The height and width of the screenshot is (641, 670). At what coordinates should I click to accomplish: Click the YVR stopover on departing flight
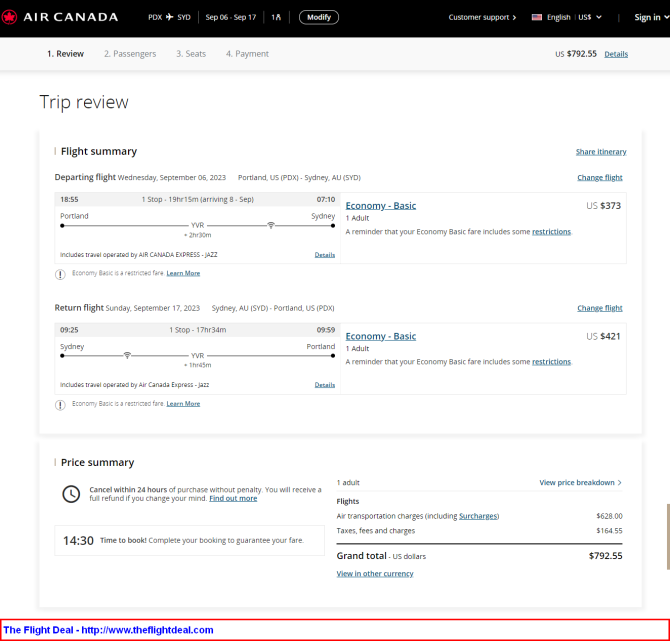point(197,225)
